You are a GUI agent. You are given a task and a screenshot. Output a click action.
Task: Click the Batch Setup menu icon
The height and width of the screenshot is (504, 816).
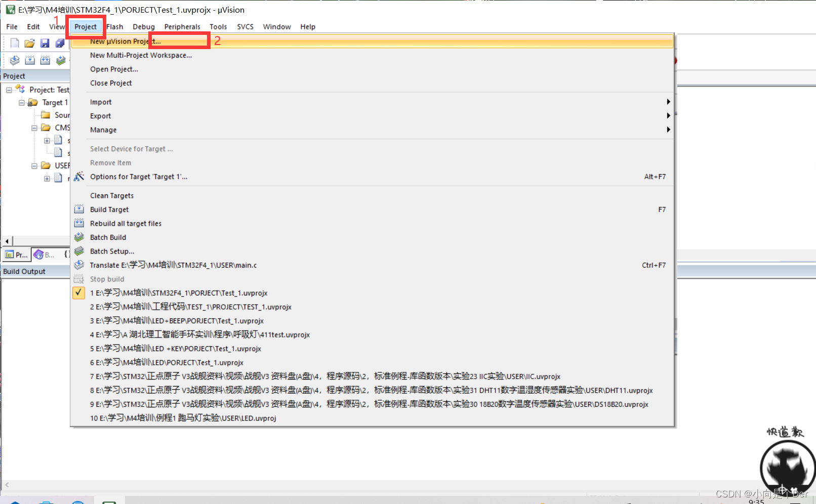coord(79,251)
